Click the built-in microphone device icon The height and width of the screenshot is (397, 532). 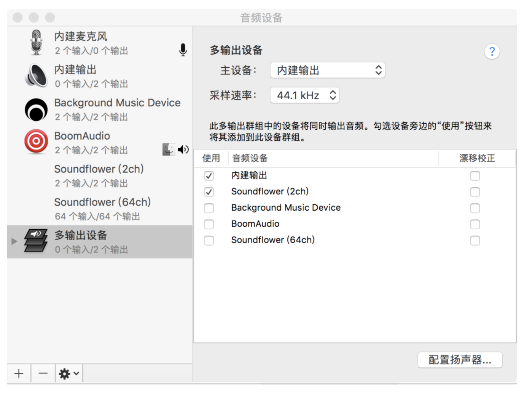(x=36, y=42)
